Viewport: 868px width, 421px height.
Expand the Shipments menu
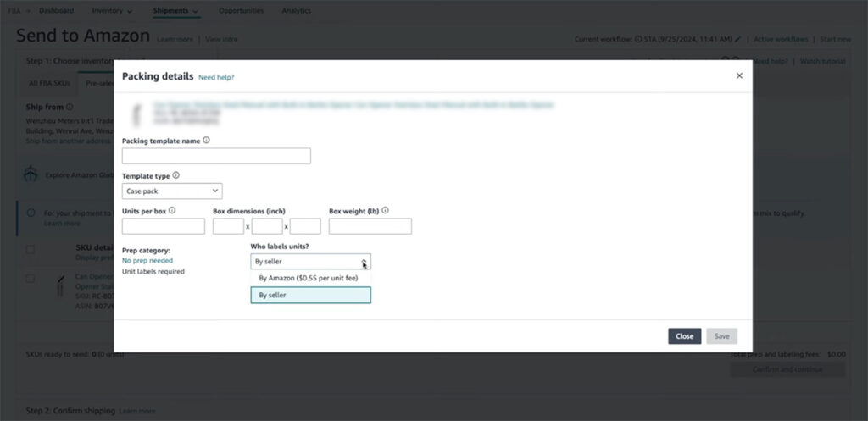[176, 10]
